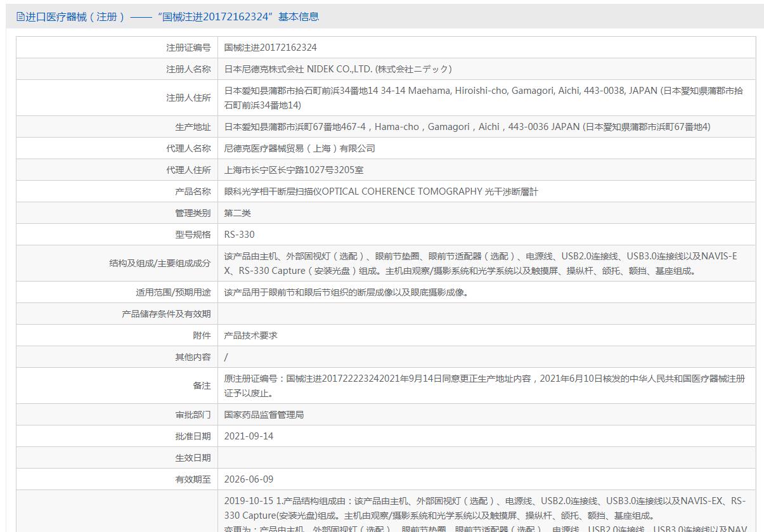Click the expiry date 2026-06-09

(249, 479)
